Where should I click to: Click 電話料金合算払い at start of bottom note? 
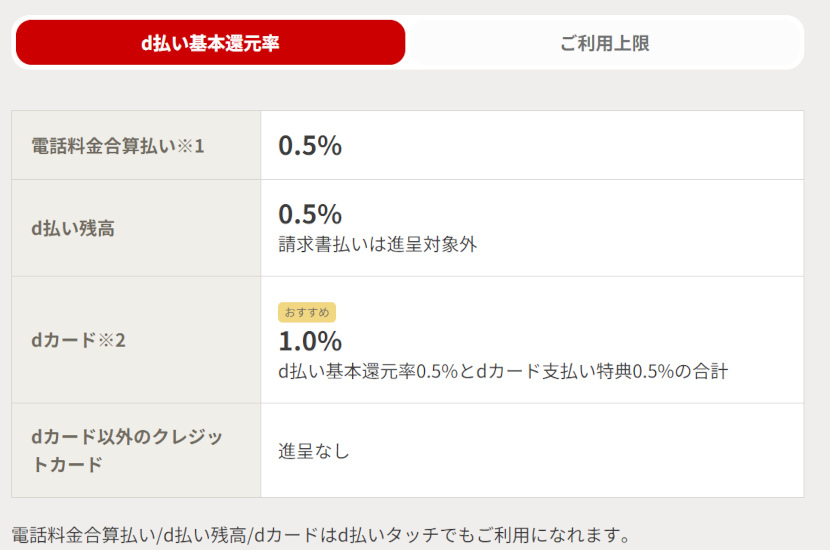(x=84, y=536)
